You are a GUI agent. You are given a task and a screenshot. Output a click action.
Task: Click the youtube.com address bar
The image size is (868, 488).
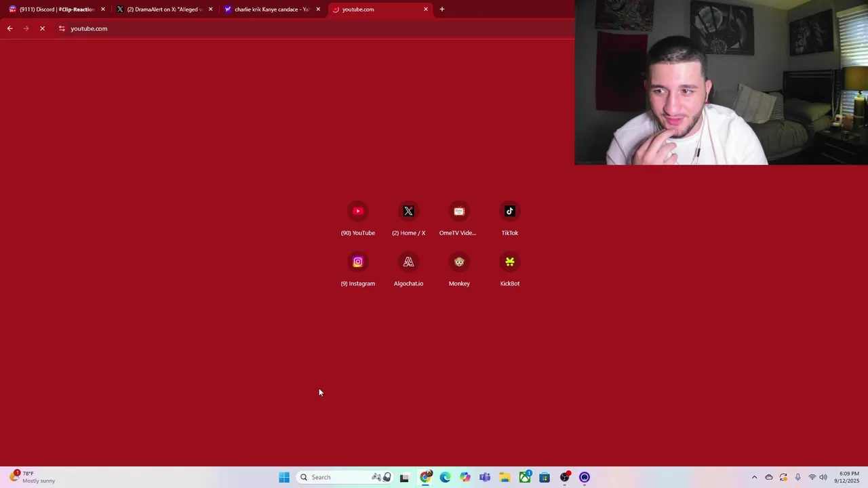pyautogui.click(x=312, y=28)
